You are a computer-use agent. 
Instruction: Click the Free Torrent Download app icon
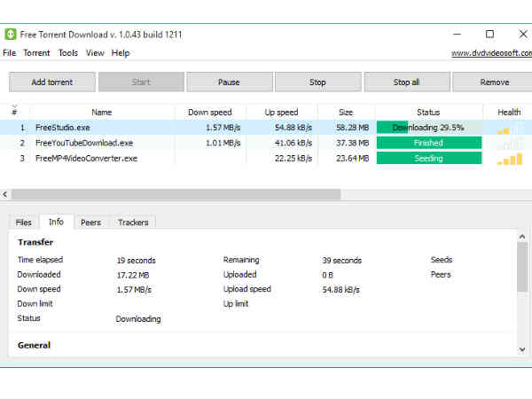(x=10, y=35)
